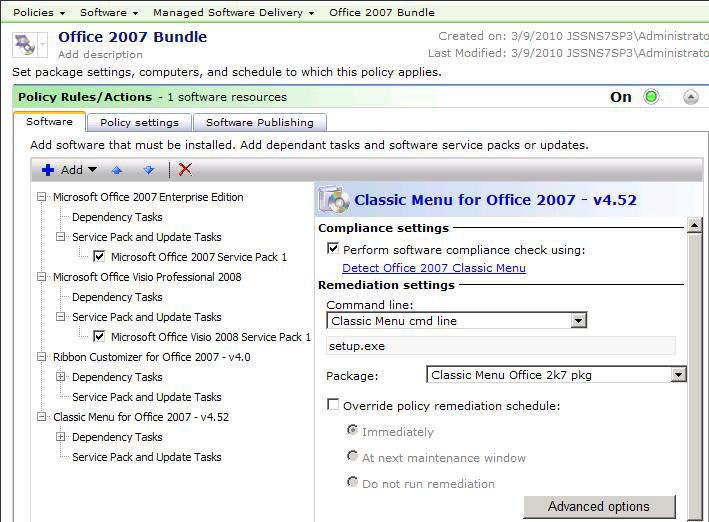Open Classic Menu Office 2k7 pkg dropdown
Image resolution: width=709 pixels, height=522 pixels.
coord(678,375)
